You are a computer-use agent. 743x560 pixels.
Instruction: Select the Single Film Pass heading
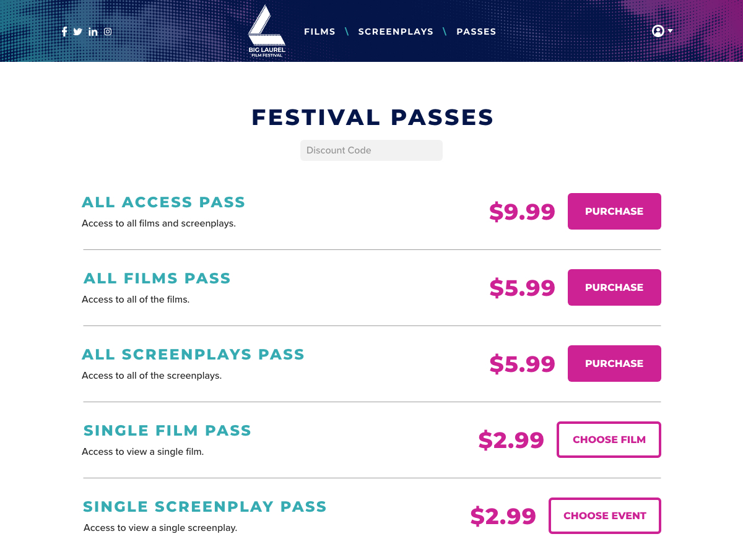click(x=167, y=431)
